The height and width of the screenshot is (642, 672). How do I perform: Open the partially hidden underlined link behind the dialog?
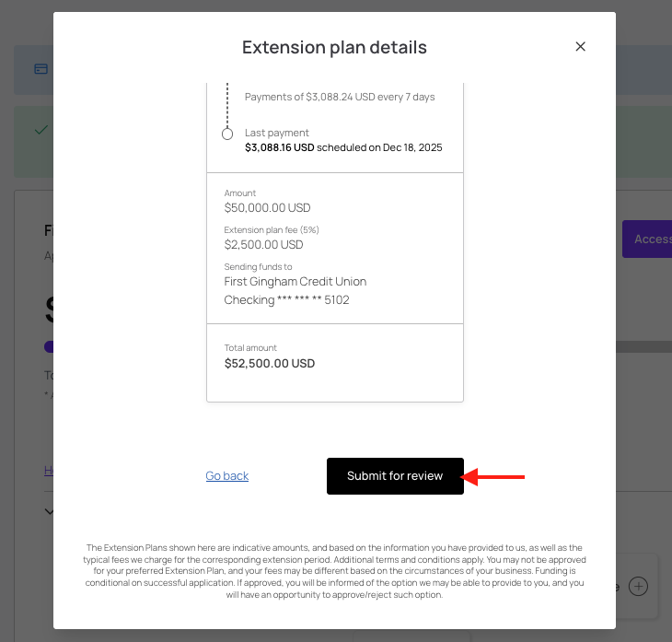pyautogui.click(x=49, y=471)
